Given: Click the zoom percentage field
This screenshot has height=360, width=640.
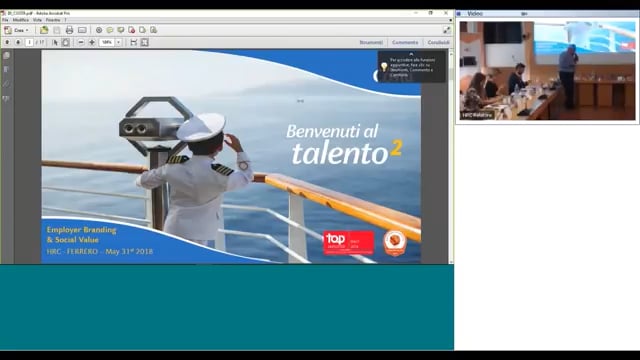Looking at the screenshot, I should click(x=107, y=42).
